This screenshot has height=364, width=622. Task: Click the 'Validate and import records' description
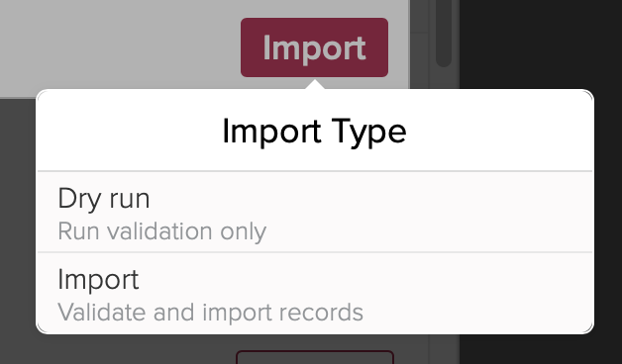(210, 313)
